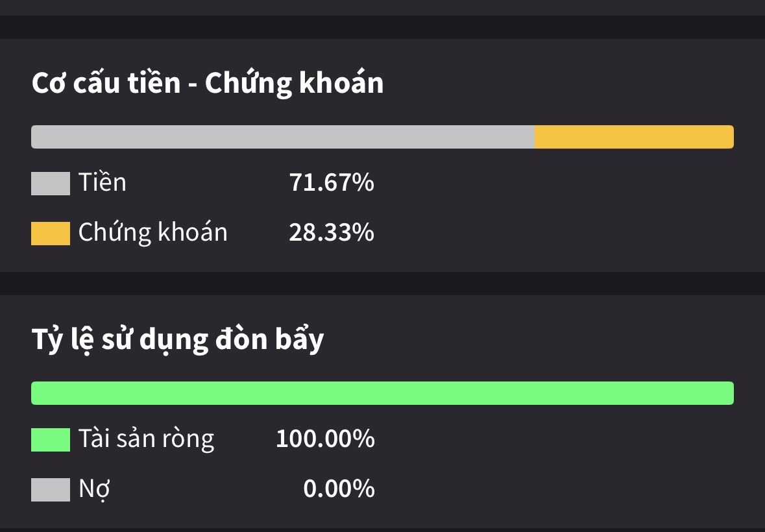Click the Tiền label
The image size is (765, 532).
click(x=103, y=182)
